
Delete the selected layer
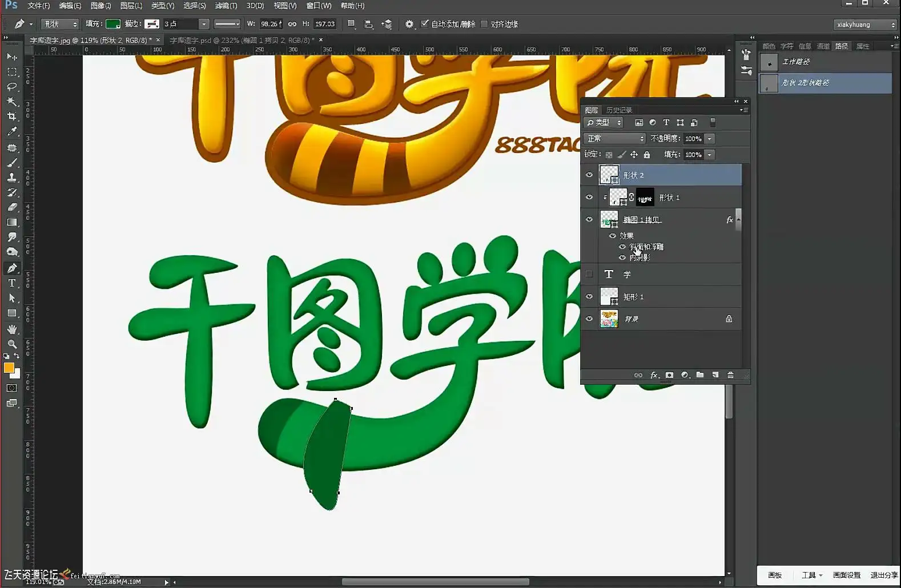[730, 375]
